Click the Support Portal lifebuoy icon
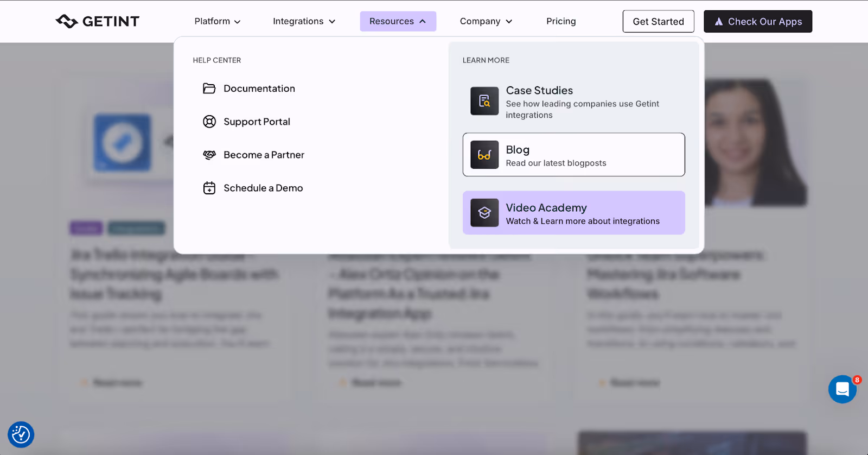The image size is (868, 455). [209, 122]
